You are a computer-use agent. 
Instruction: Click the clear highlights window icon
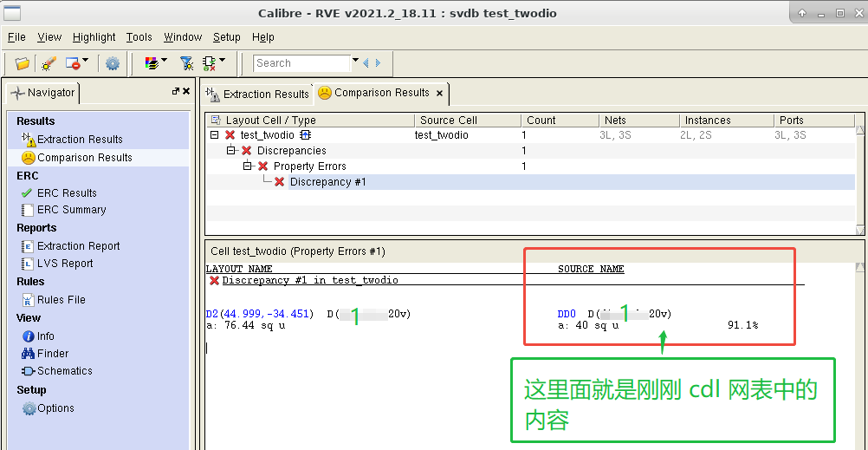[x=73, y=63]
